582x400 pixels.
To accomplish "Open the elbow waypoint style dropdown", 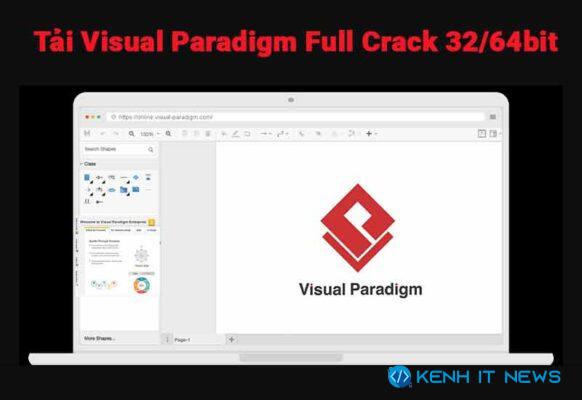I will 282,134.
